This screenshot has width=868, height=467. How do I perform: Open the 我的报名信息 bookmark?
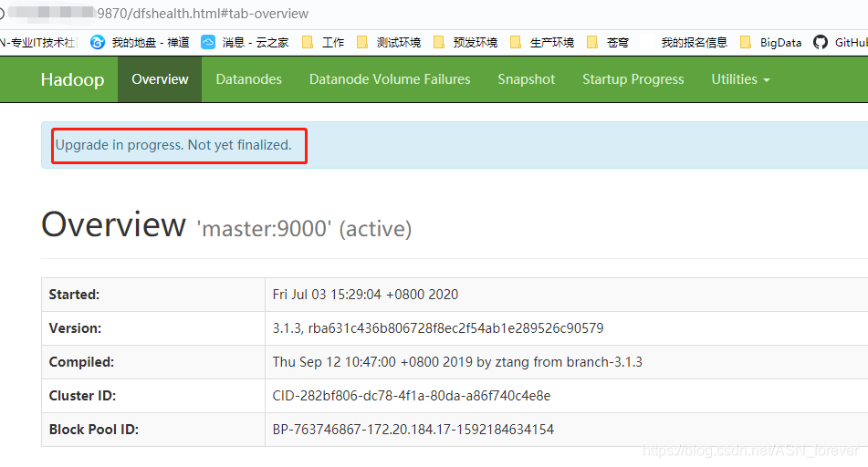coord(695,43)
